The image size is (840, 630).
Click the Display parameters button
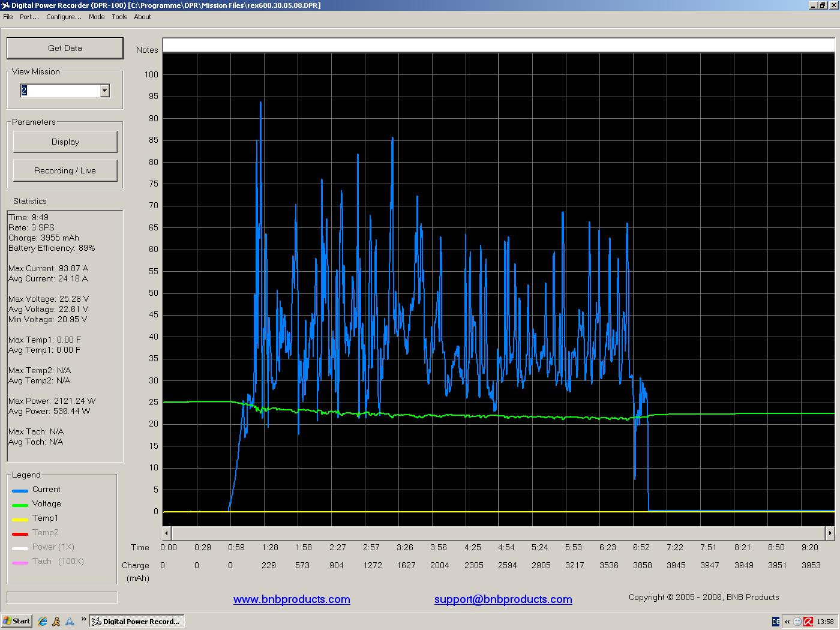[65, 142]
